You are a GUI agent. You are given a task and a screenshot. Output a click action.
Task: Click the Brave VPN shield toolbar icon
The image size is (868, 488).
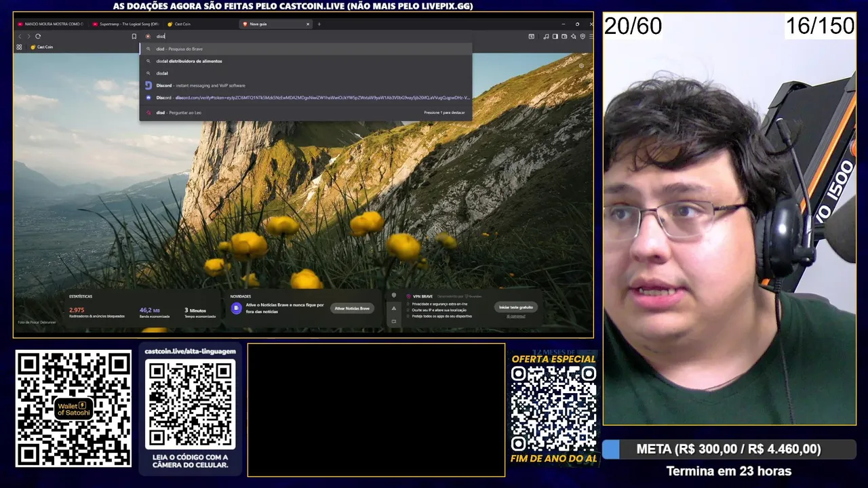(x=583, y=37)
